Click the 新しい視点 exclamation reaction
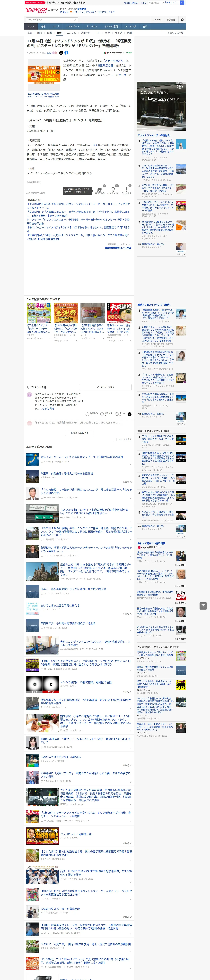The width and height of the screenshot is (210, 980). pyautogui.click(x=127, y=189)
